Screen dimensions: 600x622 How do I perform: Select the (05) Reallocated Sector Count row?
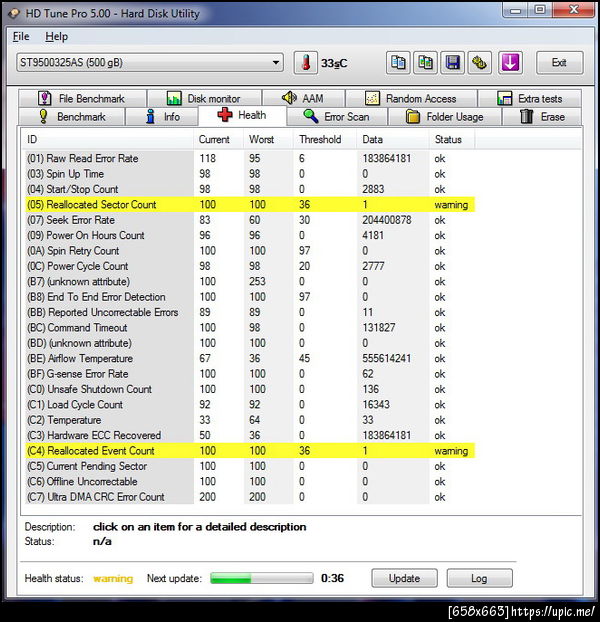pos(250,205)
